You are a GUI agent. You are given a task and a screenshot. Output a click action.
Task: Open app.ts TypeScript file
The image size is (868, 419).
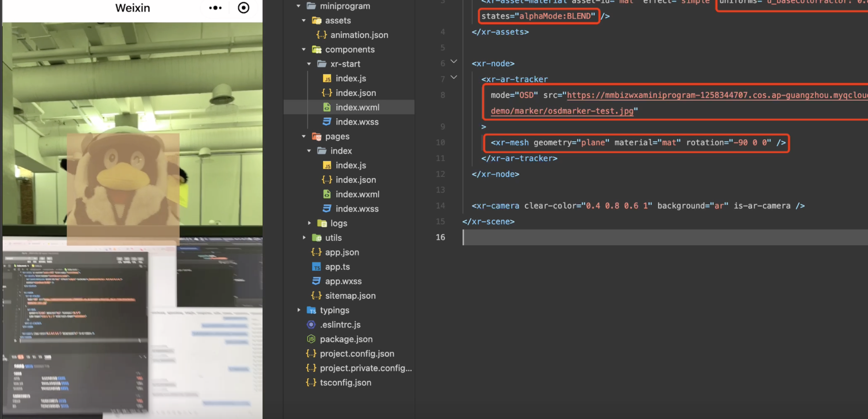coord(337,267)
